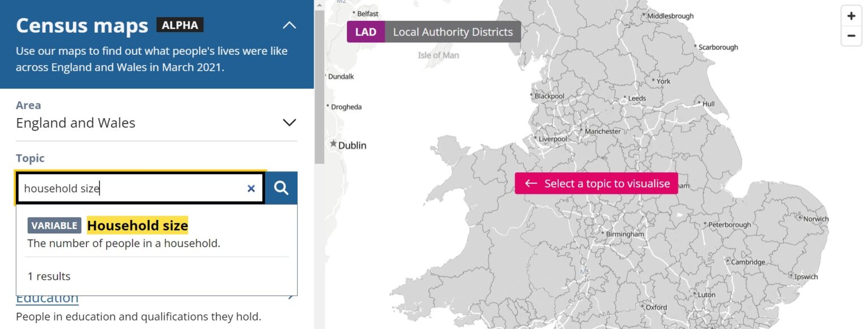
Task: Zoom out of the map with the minus control
Action: click(x=851, y=35)
